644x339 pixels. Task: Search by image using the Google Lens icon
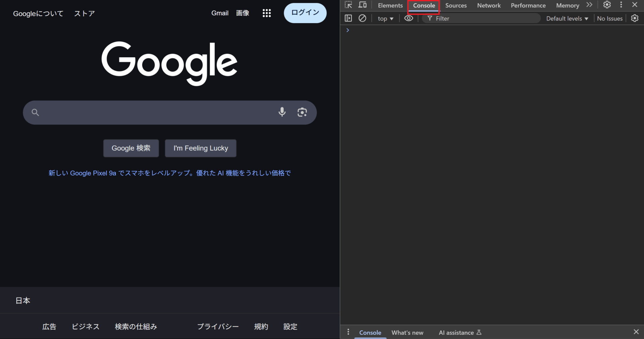(302, 112)
